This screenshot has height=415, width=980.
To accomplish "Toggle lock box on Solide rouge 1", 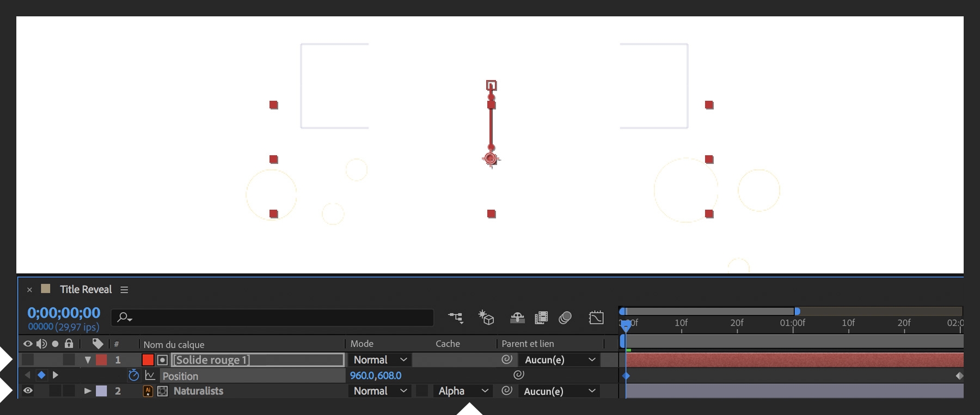I will [69, 359].
